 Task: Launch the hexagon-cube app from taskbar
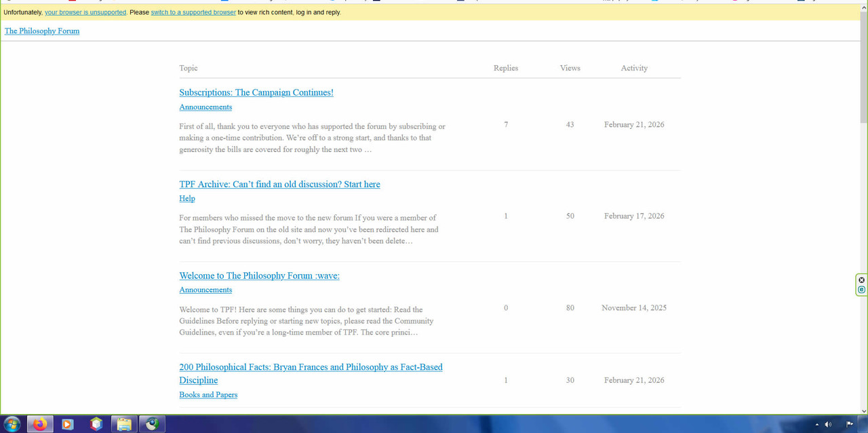point(96,424)
